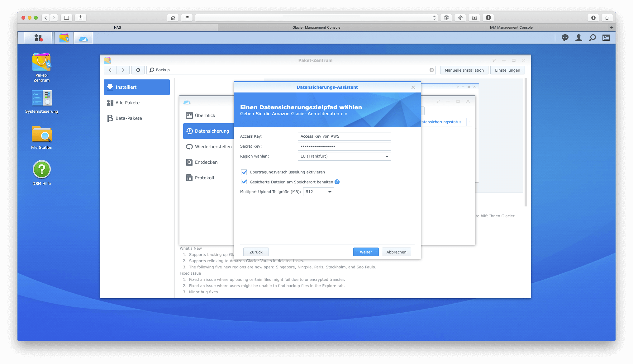Image resolution: width=633 pixels, height=364 pixels.
Task: Go back in Paket-Zentrum
Action: point(110,70)
